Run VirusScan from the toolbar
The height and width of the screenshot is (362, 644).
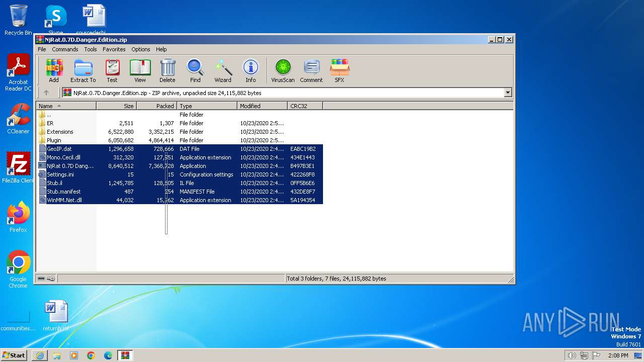click(x=283, y=71)
